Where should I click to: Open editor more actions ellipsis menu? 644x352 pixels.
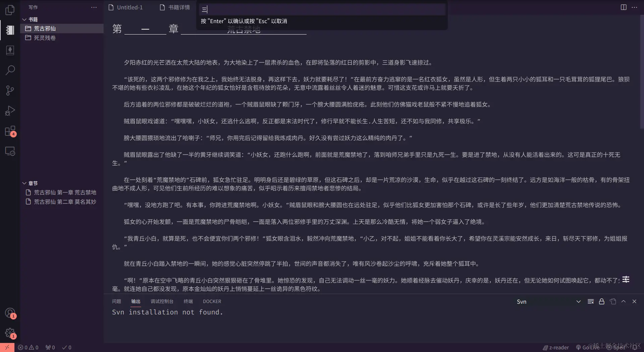click(634, 7)
